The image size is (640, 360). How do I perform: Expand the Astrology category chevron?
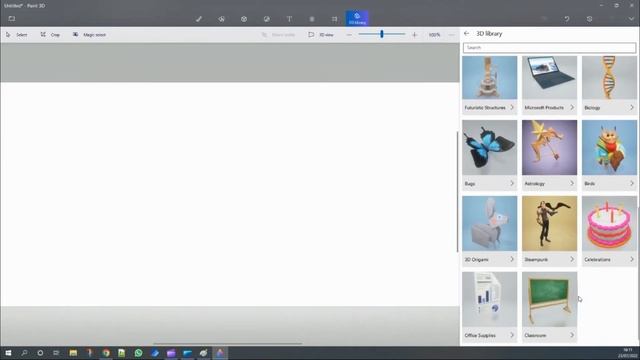[571, 183]
